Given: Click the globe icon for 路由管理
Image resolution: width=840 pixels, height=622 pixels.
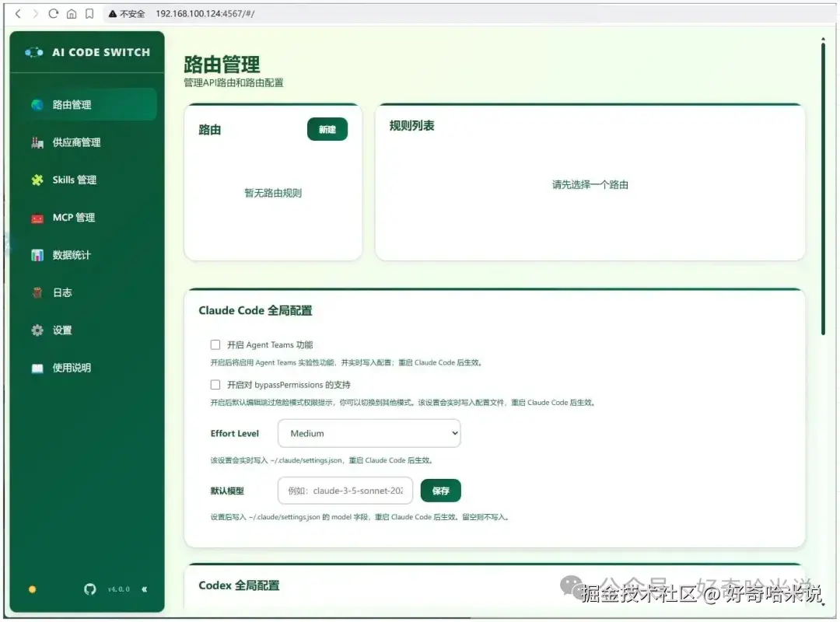Looking at the screenshot, I should [37, 104].
